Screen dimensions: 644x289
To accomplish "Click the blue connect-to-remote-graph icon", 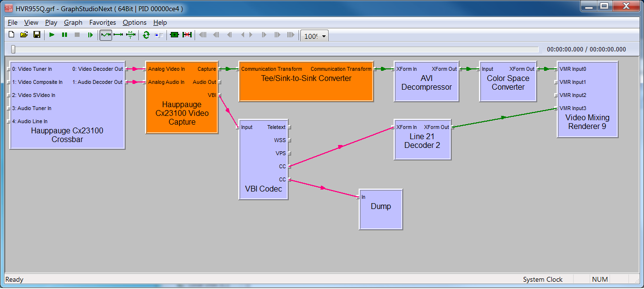I will pos(159,35).
